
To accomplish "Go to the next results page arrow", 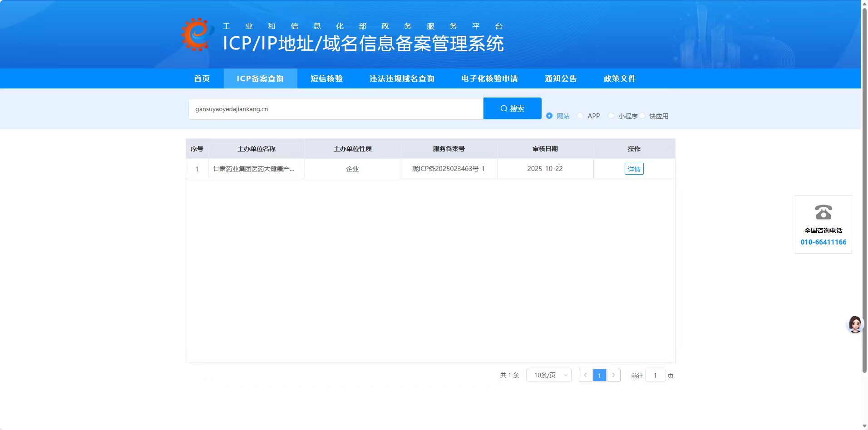I will pos(613,375).
